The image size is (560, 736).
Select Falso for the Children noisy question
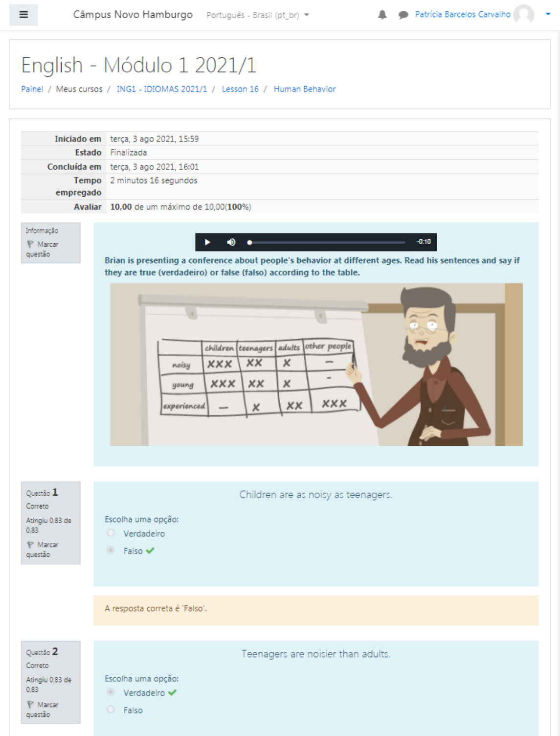(x=111, y=551)
